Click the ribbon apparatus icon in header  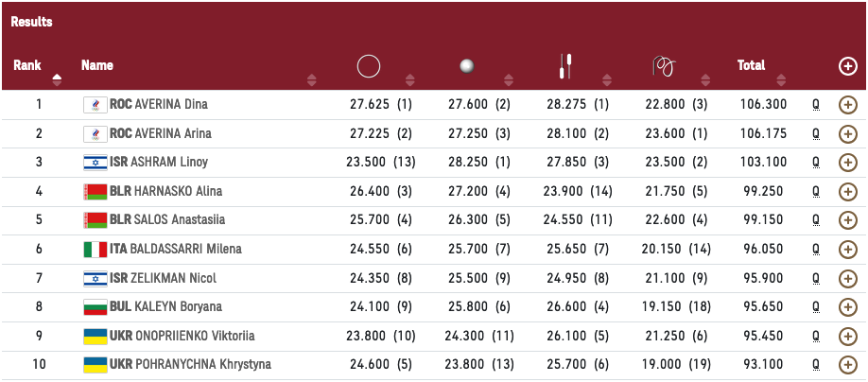pyautogui.click(x=664, y=66)
